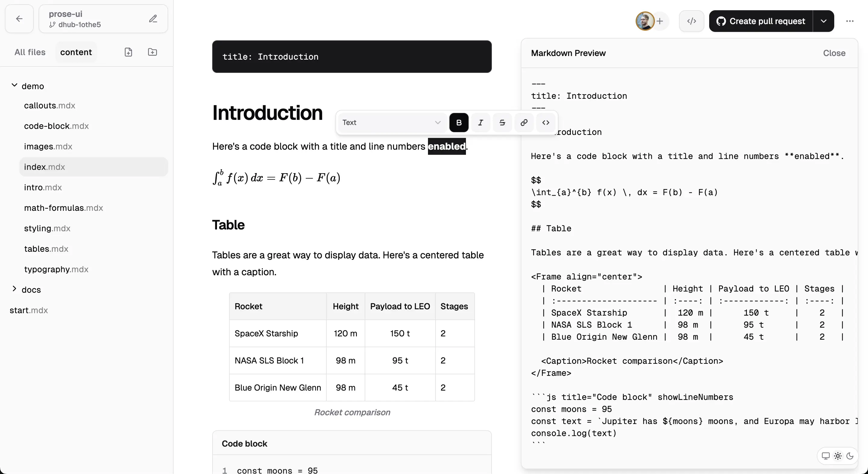Apply strikethrough formatting
868x474 pixels.
502,122
